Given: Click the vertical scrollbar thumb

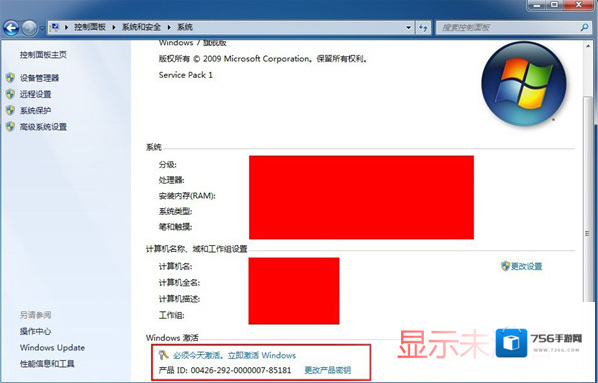Looking at the screenshot, I should pyautogui.click(x=588, y=198).
